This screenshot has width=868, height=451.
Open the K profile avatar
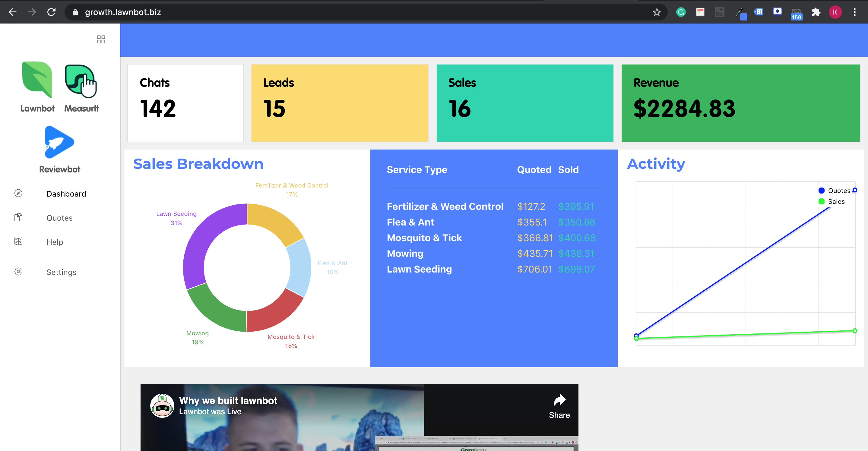[835, 12]
